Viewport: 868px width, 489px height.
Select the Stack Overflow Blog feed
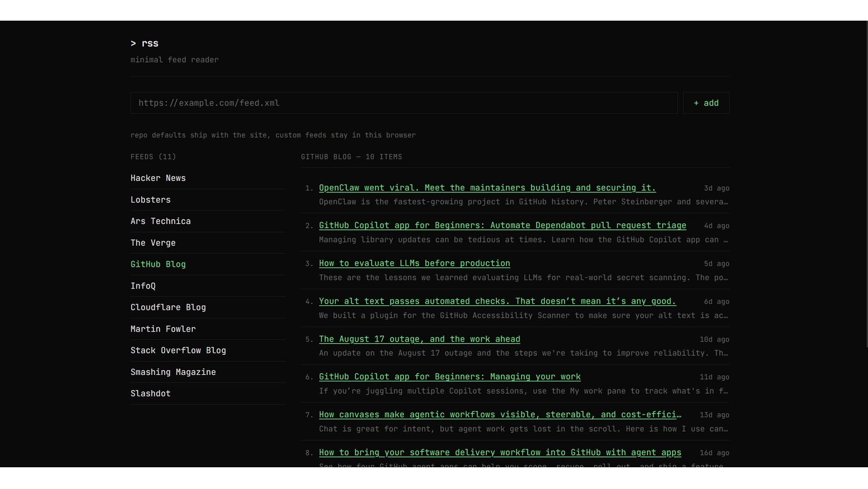178,350
